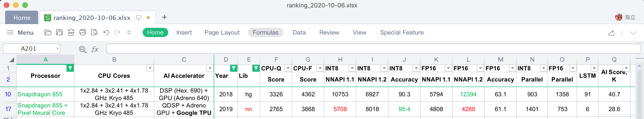Click the vertical scrollbar up arrow
The image size is (644, 119).
pos(639,66)
